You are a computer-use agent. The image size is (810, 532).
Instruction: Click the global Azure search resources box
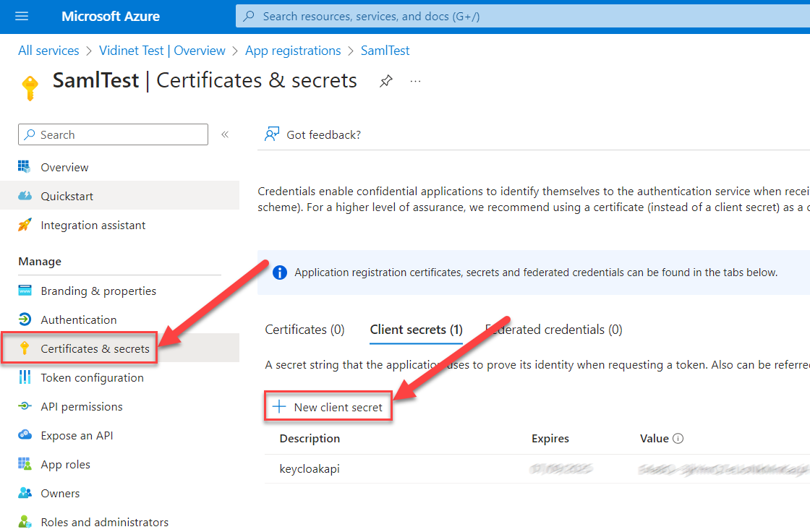pyautogui.click(x=521, y=16)
